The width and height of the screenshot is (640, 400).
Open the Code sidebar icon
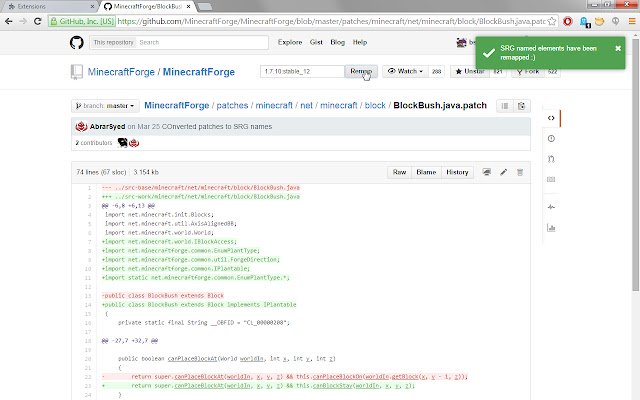551,118
